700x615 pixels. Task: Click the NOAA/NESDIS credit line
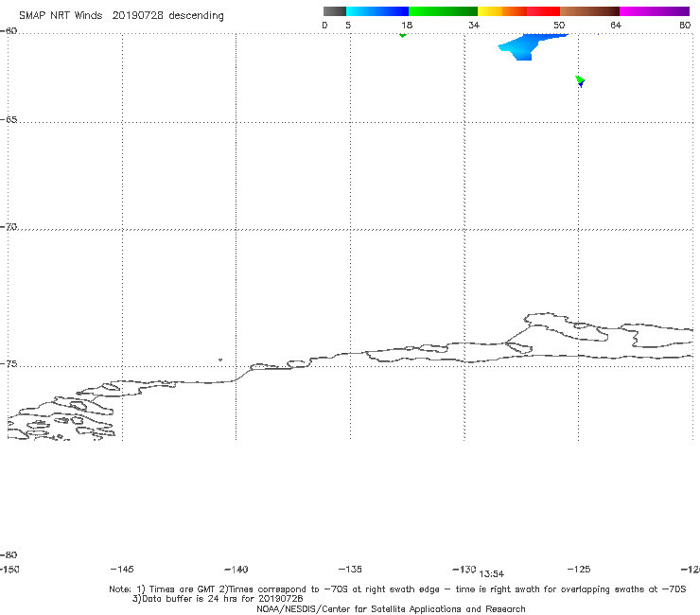tap(391, 608)
